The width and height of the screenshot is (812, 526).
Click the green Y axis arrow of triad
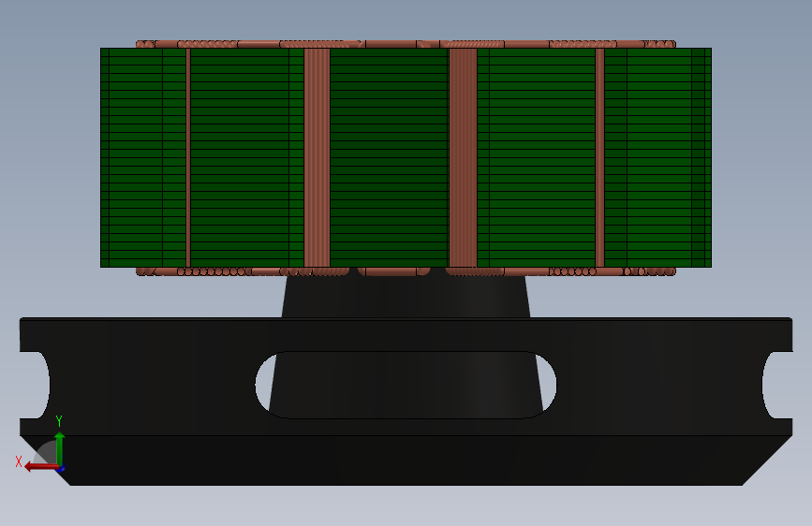pyautogui.click(x=60, y=449)
